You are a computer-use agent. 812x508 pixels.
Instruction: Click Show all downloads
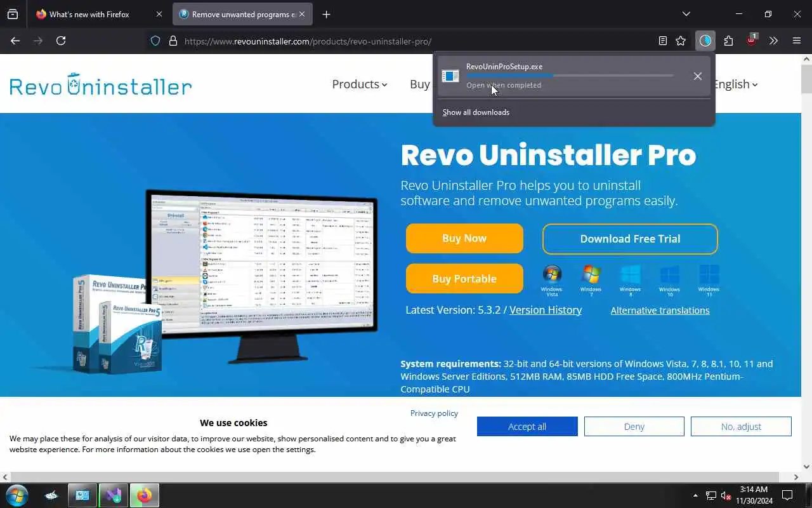point(476,112)
